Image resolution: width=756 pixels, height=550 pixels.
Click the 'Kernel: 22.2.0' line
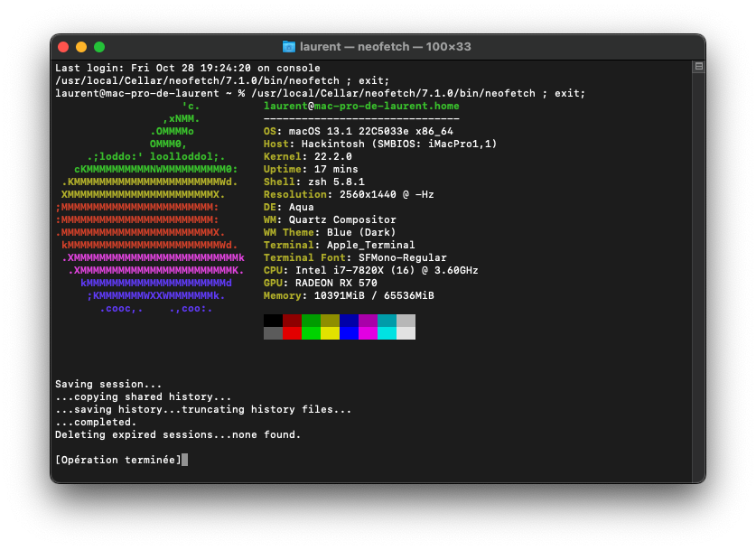tap(308, 156)
